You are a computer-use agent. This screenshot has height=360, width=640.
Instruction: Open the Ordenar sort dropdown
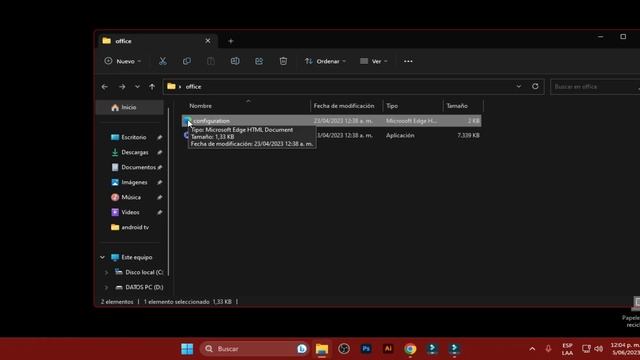(x=325, y=61)
